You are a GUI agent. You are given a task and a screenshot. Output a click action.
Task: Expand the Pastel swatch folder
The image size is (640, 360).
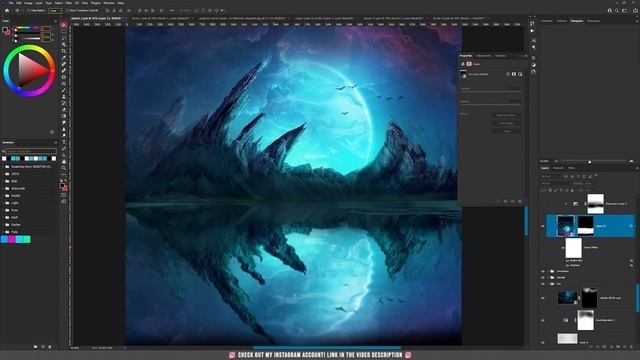(x=3, y=196)
